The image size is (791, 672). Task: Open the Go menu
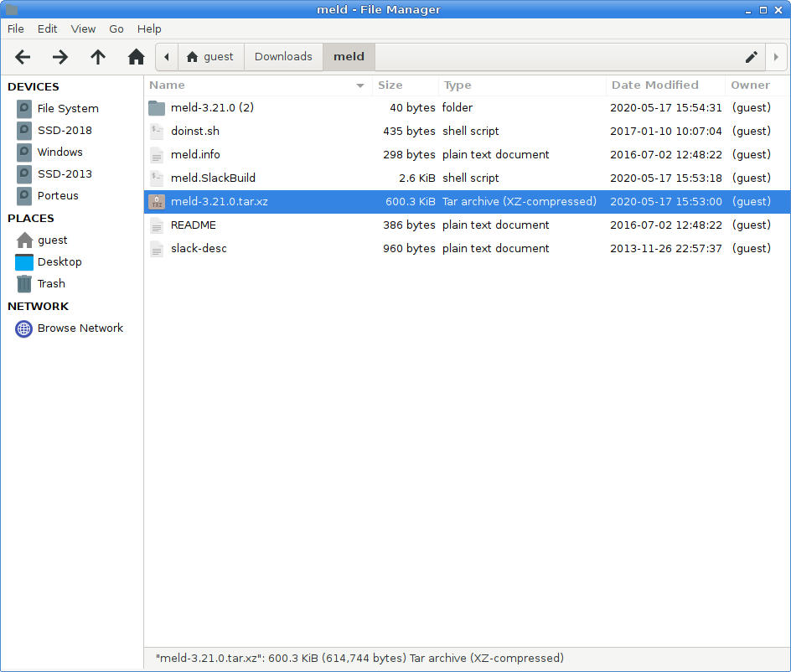coord(116,28)
